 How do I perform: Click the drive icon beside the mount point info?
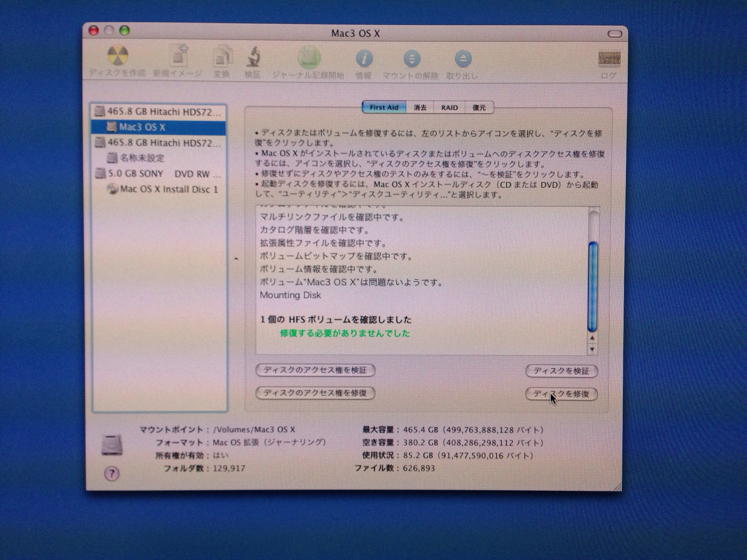pyautogui.click(x=112, y=445)
